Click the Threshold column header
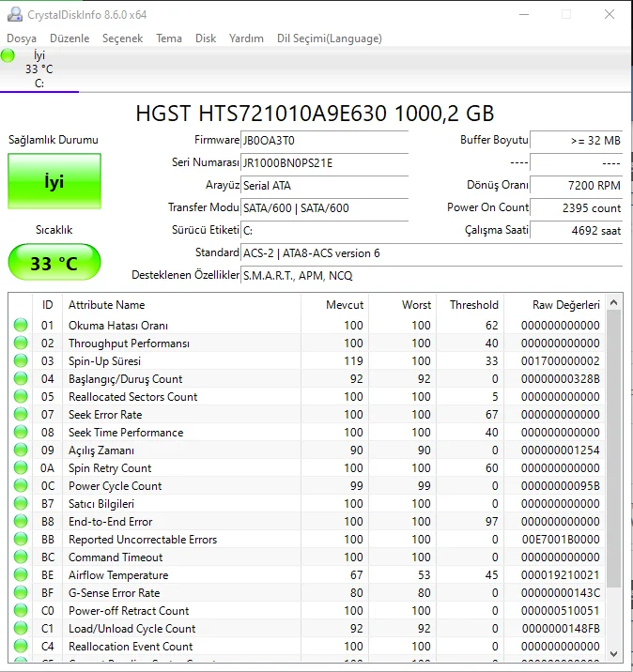The image size is (633, 672). coord(470,305)
